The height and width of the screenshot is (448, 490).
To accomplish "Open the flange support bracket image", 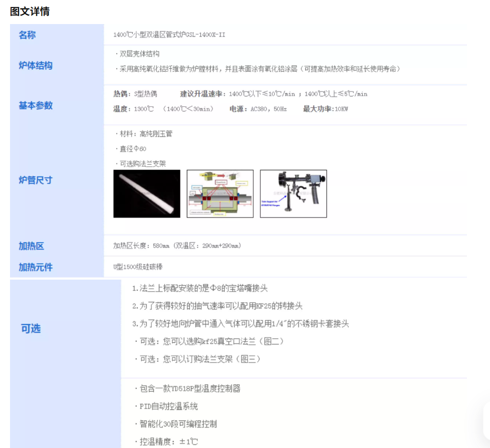I will 293,193.
